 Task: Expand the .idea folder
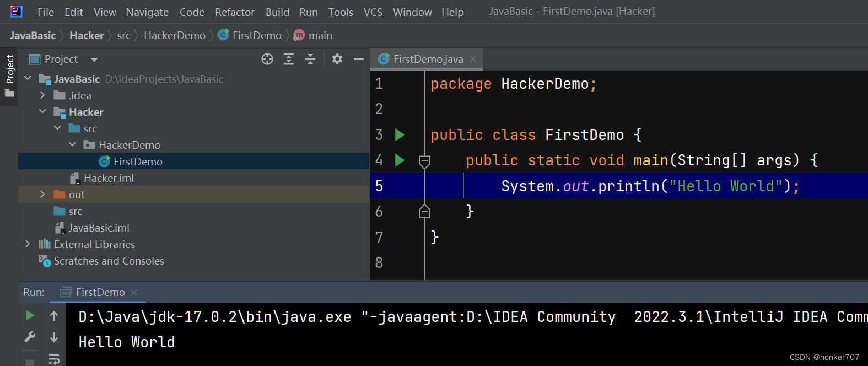coord(42,95)
